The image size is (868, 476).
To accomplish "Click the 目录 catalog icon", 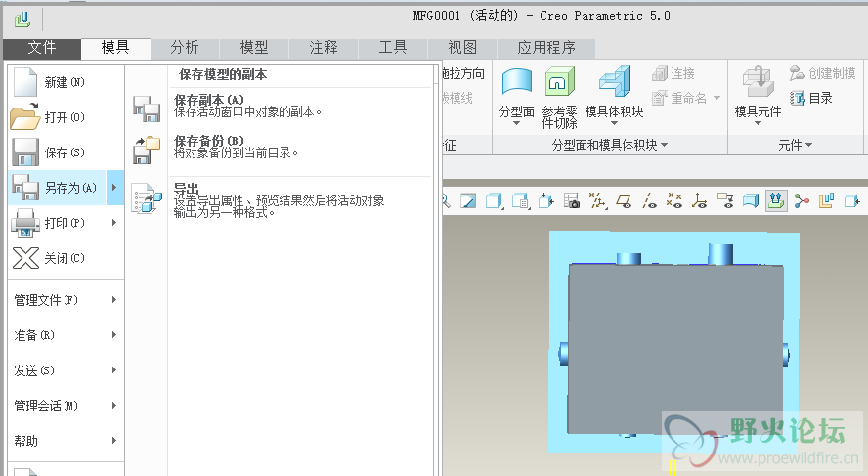I will point(798,99).
